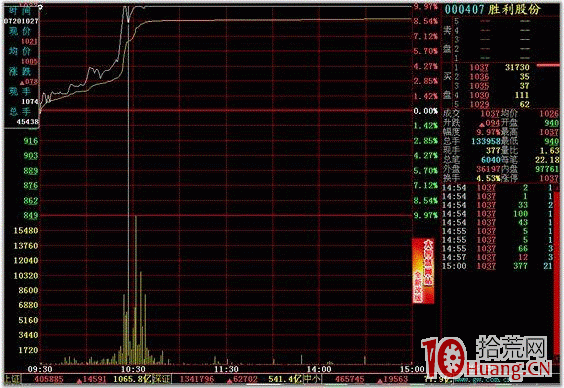
Task: Click the 10:30 time axis label
Action: tap(133, 369)
